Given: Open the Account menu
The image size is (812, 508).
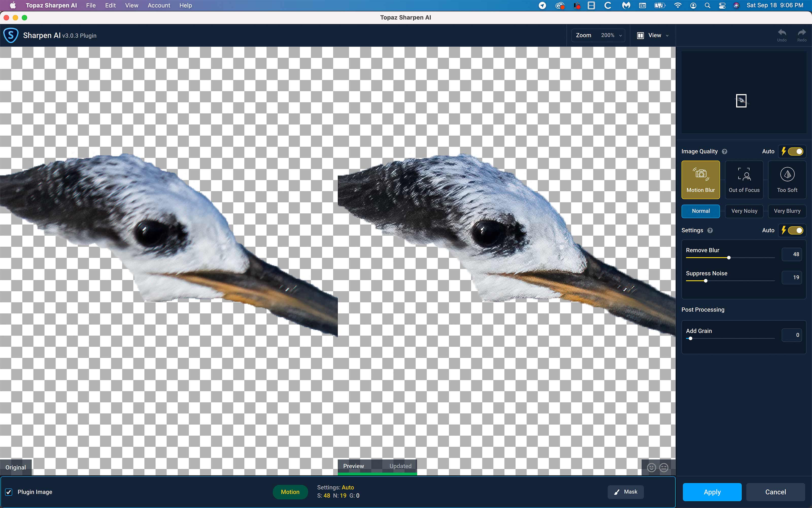Looking at the screenshot, I should 159,5.
